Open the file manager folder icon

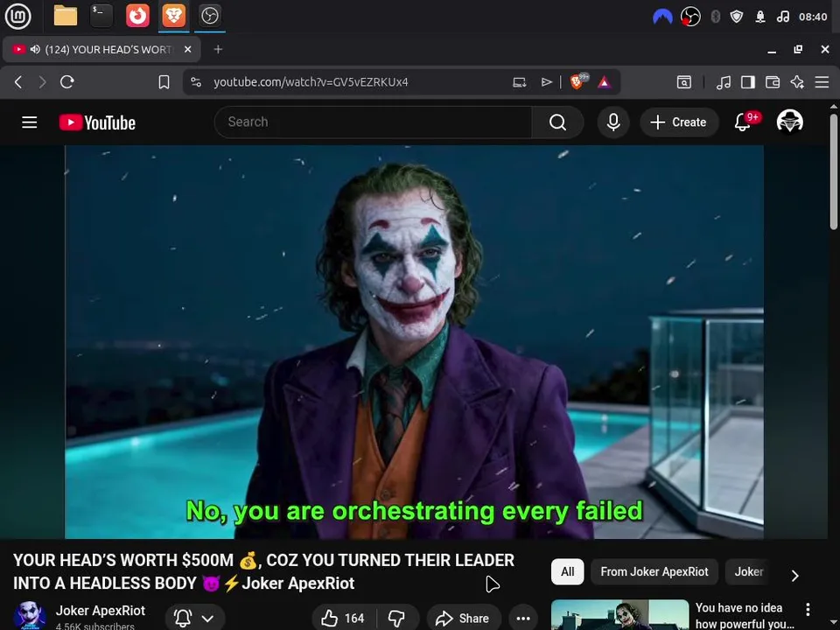(x=66, y=16)
